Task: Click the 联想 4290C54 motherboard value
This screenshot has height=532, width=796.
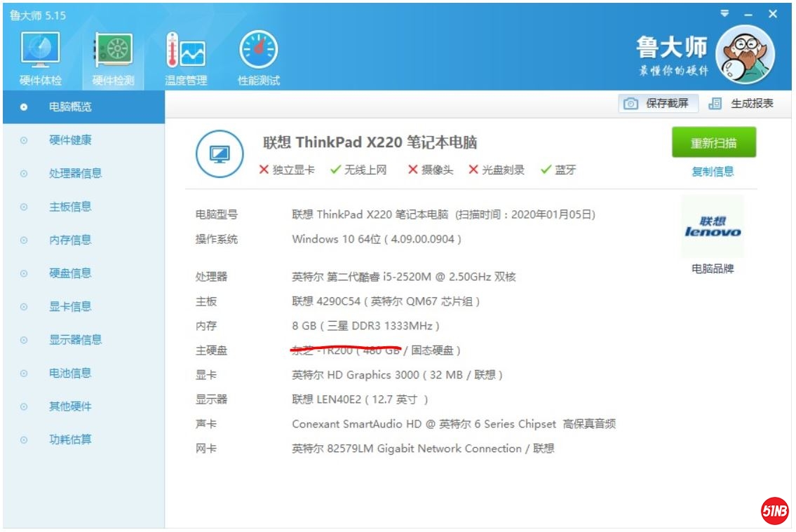Action: [386, 302]
